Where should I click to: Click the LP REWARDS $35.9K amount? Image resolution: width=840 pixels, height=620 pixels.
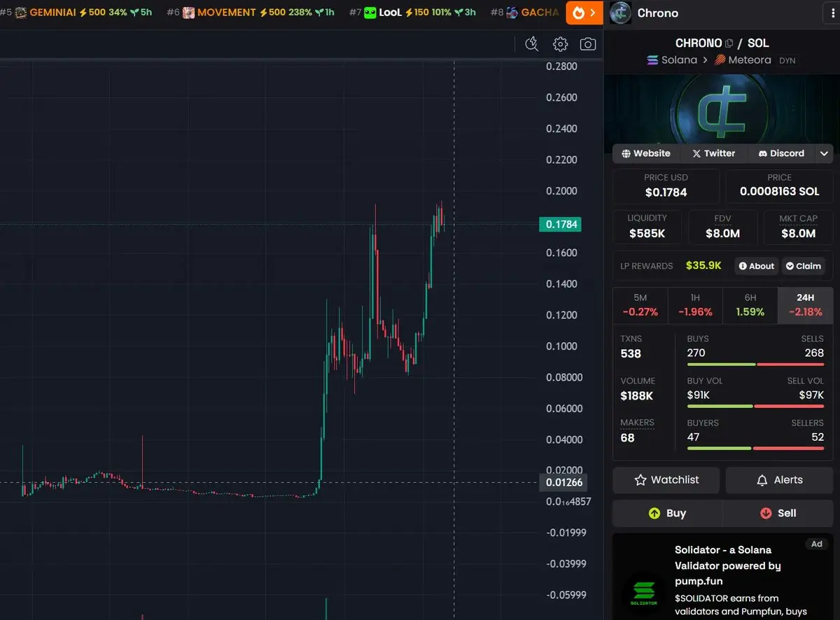click(x=703, y=266)
